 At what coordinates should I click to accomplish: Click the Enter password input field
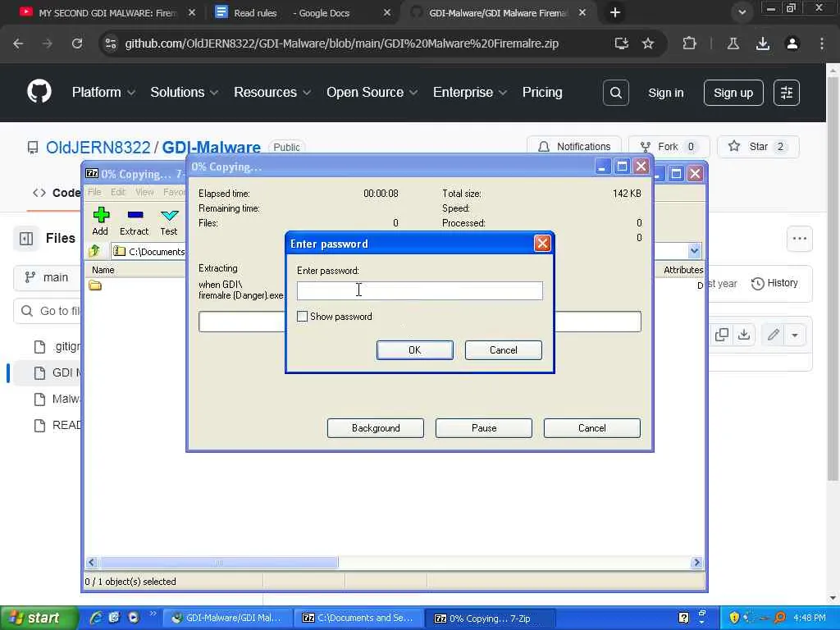tap(419, 290)
